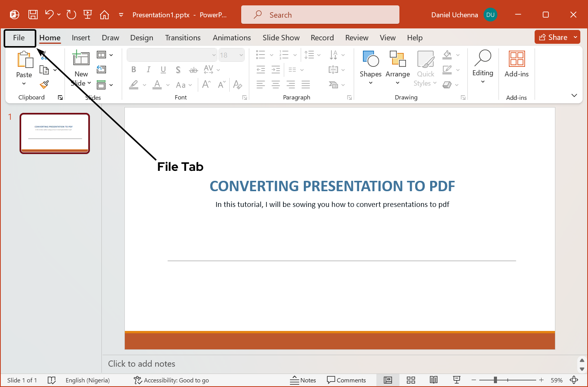Open the Slide Show menu tab

281,37
